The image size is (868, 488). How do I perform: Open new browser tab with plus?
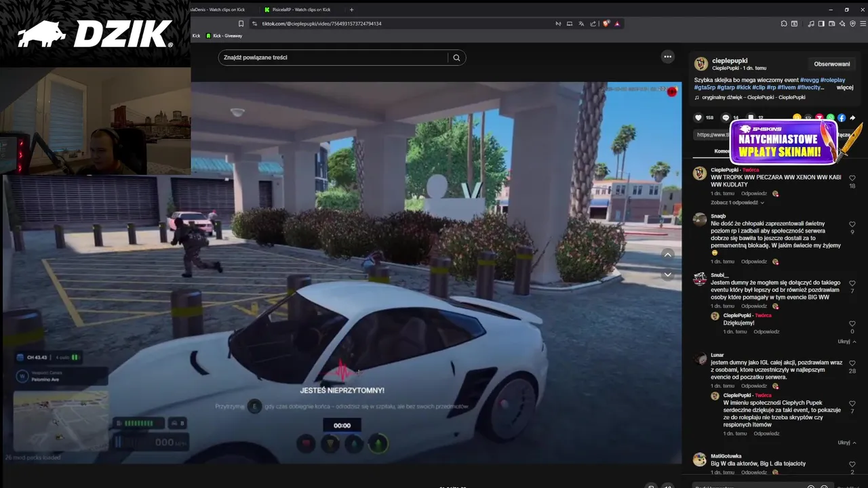(351, 9)
